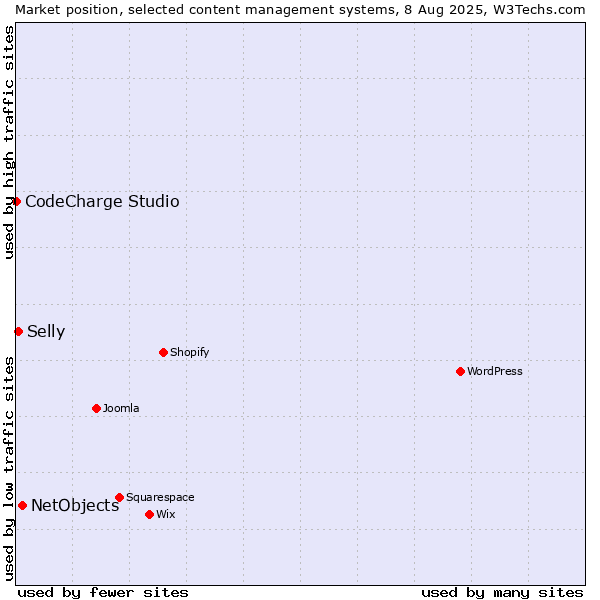Click the red CodeCharge Studio data point
Screen dimensions: 600x600
tap(16, 202)
